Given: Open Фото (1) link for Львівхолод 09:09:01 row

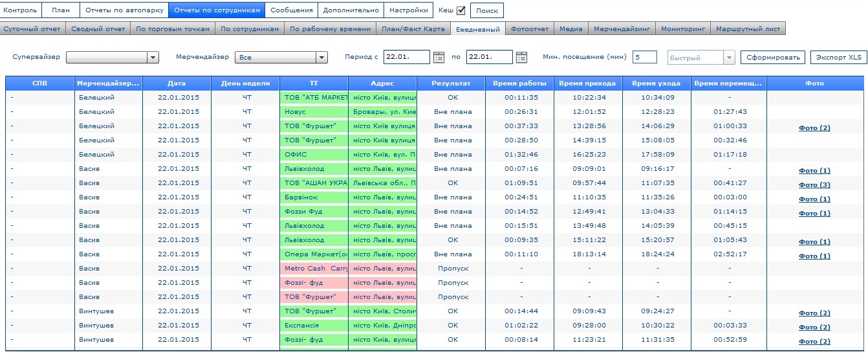Looking at the screenshot, I should [814, 171].
